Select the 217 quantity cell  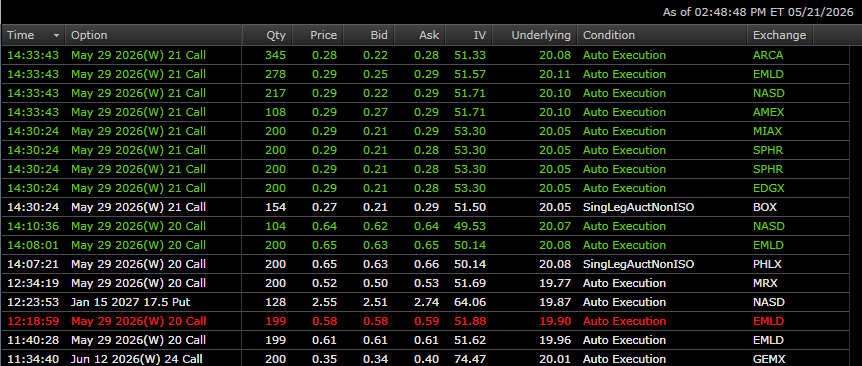[x=275, y=93]
